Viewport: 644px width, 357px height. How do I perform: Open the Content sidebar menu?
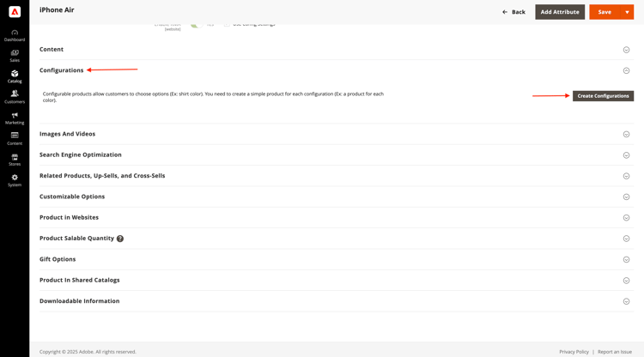15,139
